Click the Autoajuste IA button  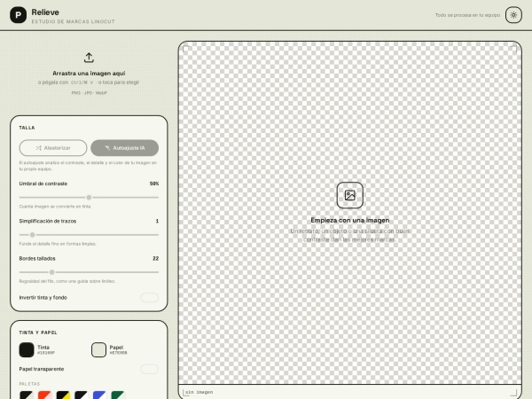124,148
